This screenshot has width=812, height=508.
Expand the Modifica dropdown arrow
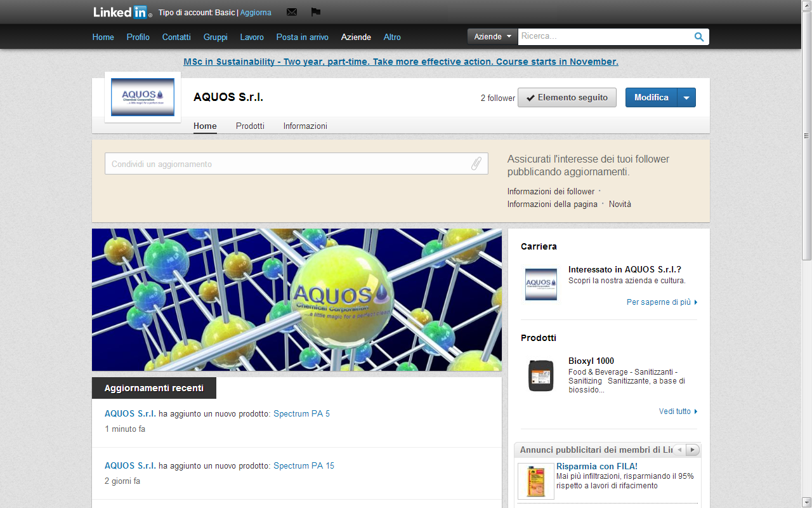(x=686, y=98)
